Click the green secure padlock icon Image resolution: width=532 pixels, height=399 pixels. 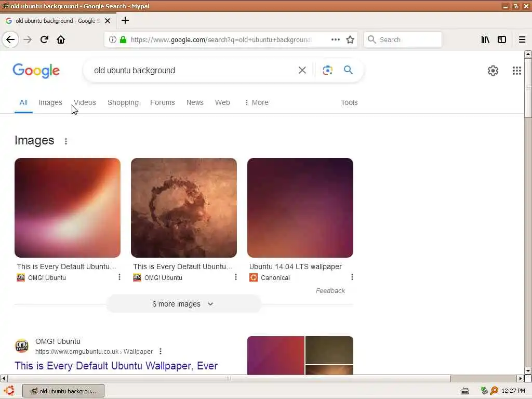click(x=123, y=39)
